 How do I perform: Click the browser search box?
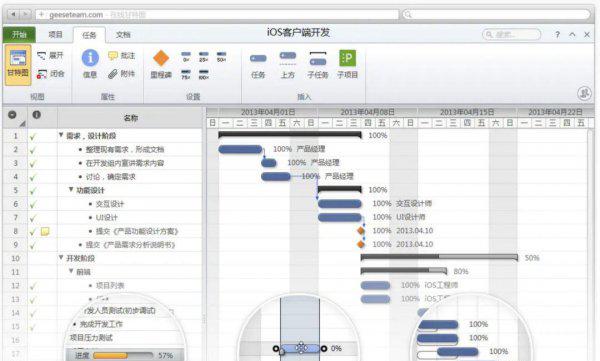pos(496,15)
